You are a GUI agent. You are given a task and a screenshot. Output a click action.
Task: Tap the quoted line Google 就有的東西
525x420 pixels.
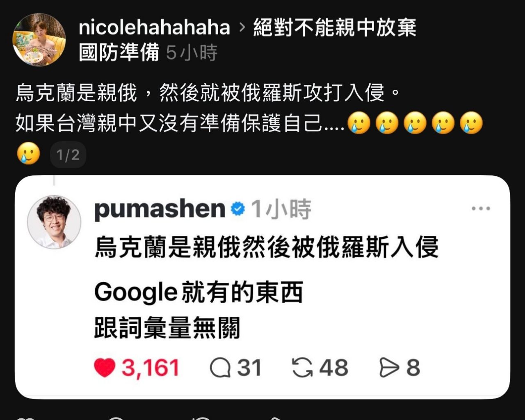click(199, 292)
